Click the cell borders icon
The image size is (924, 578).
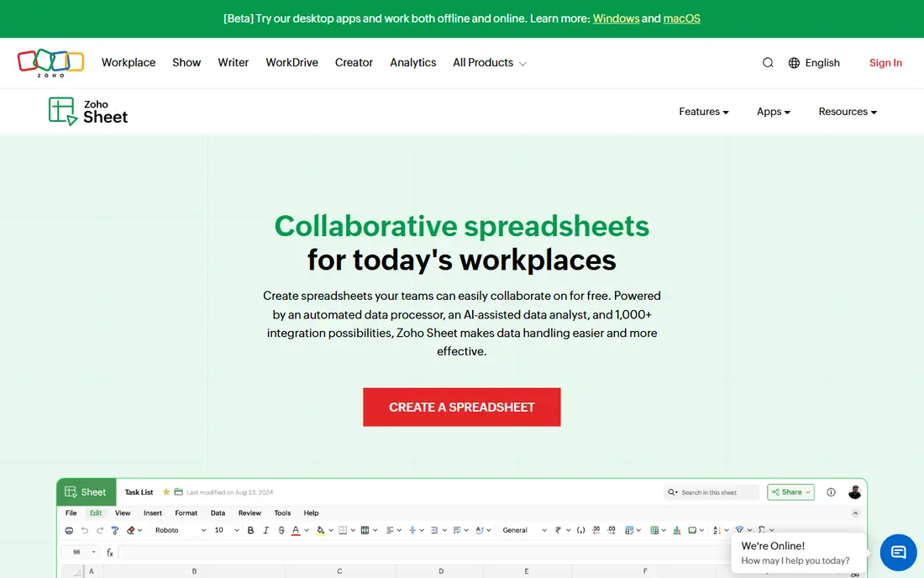pyautogui.click(x=343, y=530)
